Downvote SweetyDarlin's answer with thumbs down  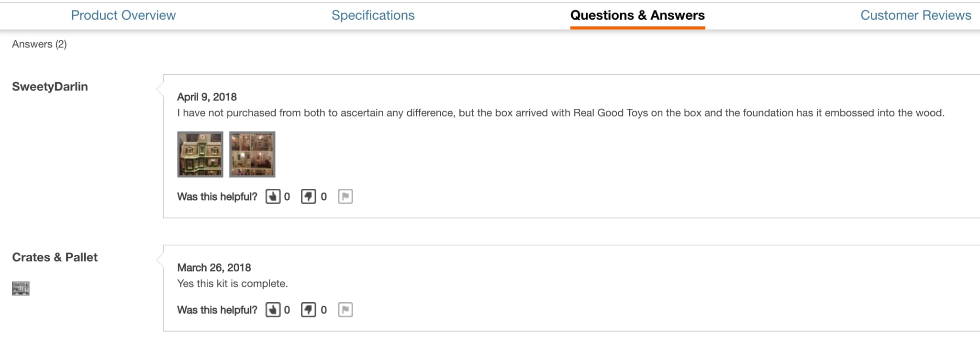(308, 196)
